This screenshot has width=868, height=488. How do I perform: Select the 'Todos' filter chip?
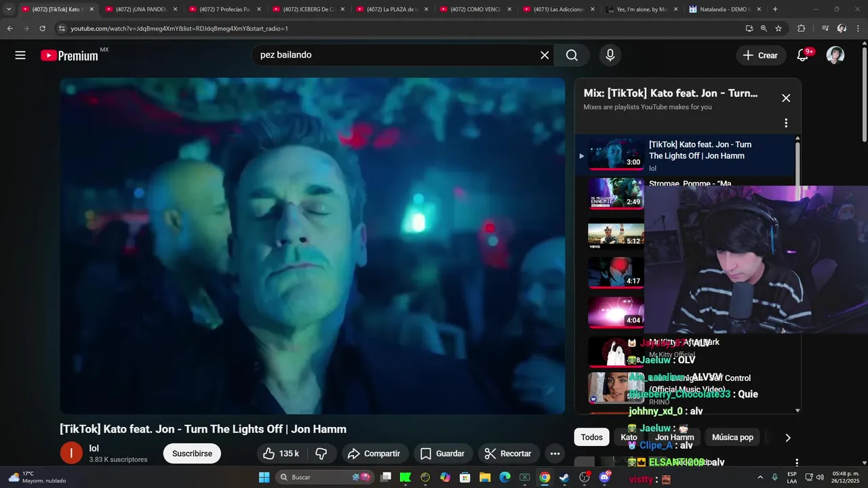click(x=591, y=437)
